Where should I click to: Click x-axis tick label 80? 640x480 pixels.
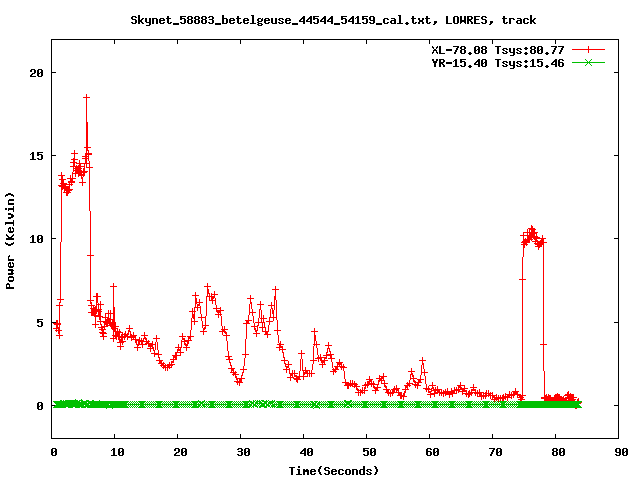click(x=558, y=452)
